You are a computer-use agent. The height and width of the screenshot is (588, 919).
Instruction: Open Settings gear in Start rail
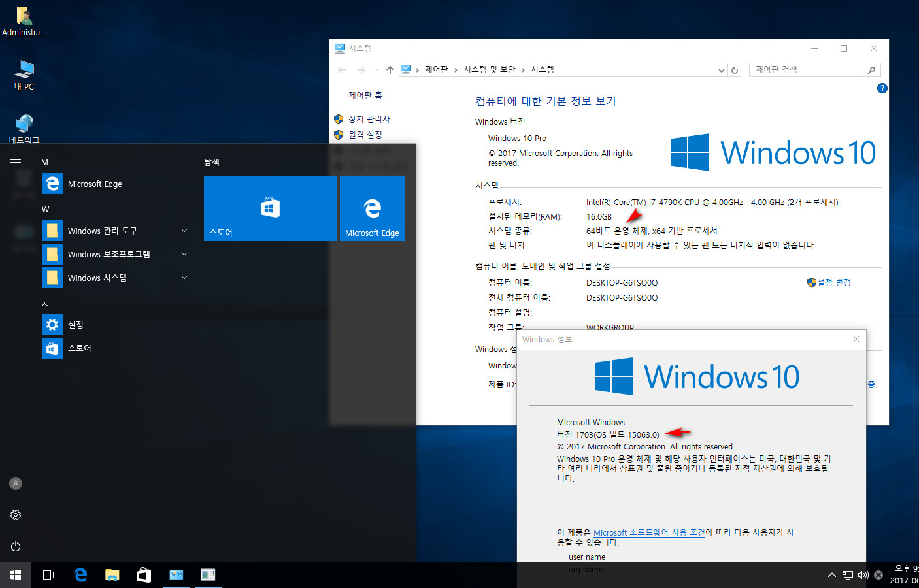[16, 515]
